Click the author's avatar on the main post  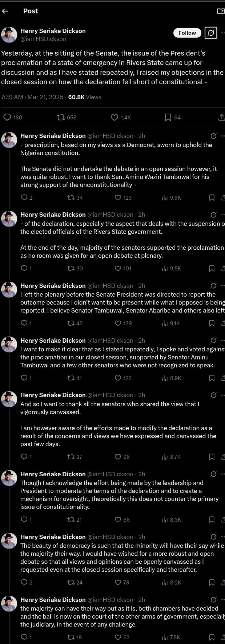tap(9, 35)
